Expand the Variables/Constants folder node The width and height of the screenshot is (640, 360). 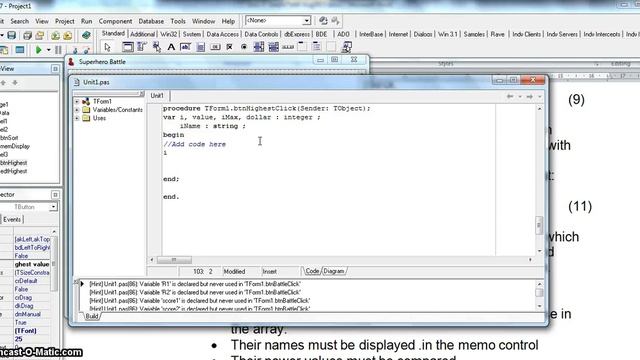tap(77, 110)
